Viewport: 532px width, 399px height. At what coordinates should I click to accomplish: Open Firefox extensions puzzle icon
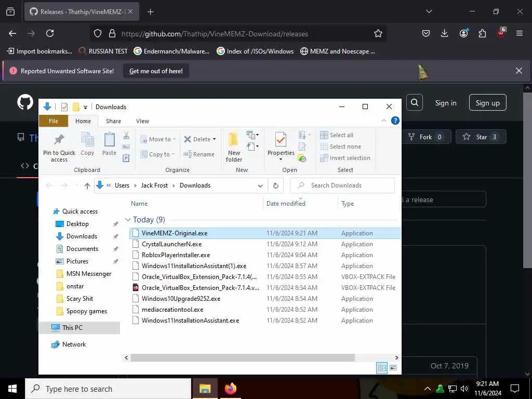[482, 33]
